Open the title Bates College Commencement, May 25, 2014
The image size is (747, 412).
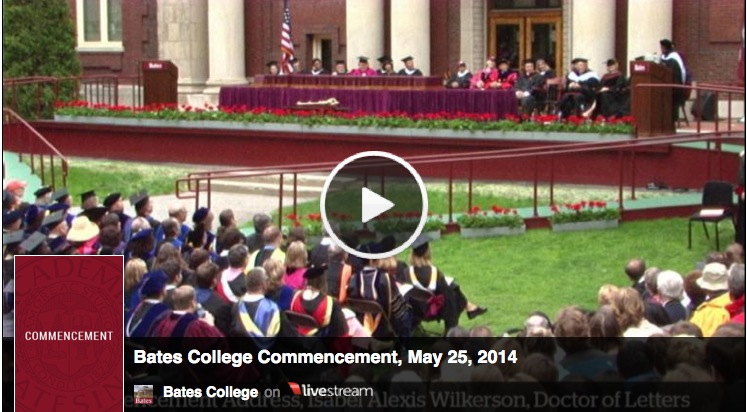[x=325, y=357]
